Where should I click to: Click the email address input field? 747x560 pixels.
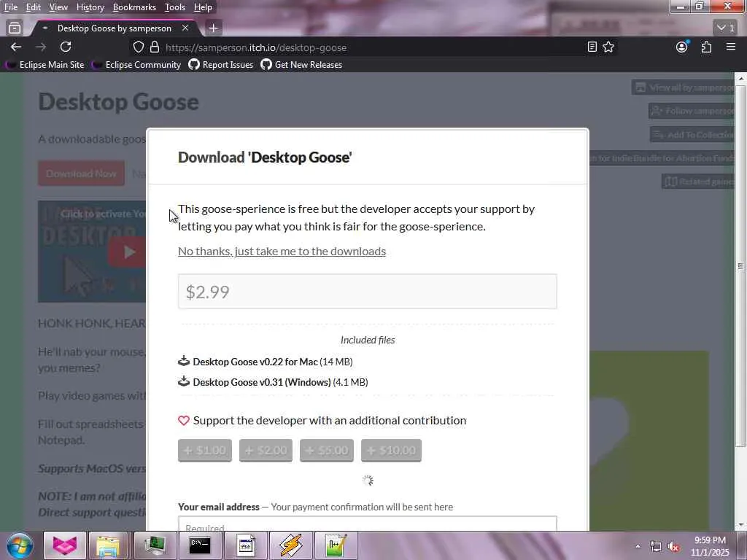coord(368,524)
